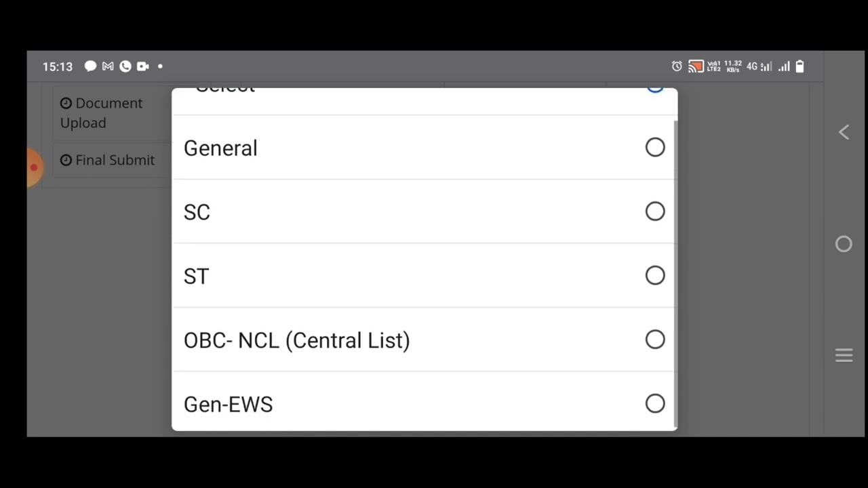Choose Gen-EWS from the category list
868x488 pixels.
click(x=654, y=404)
